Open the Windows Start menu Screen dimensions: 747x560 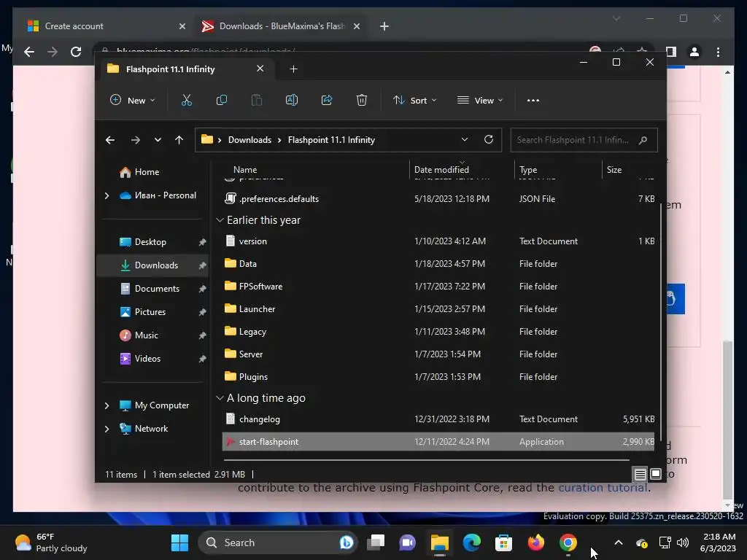(x=179, y=542)
